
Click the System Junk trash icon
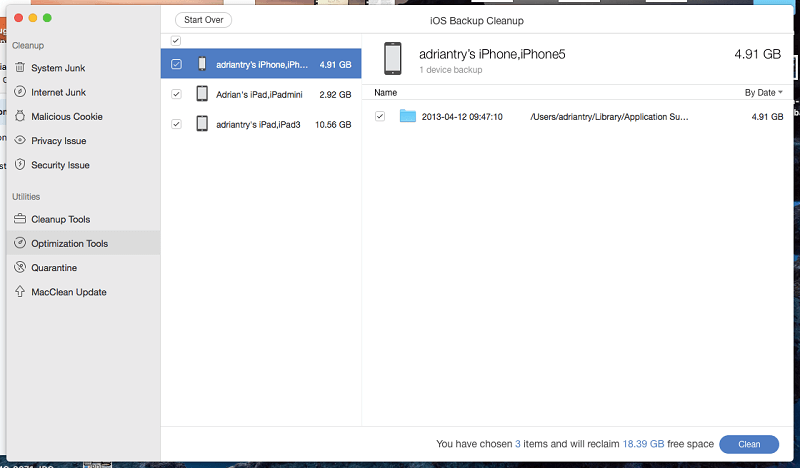coord(20,67)
